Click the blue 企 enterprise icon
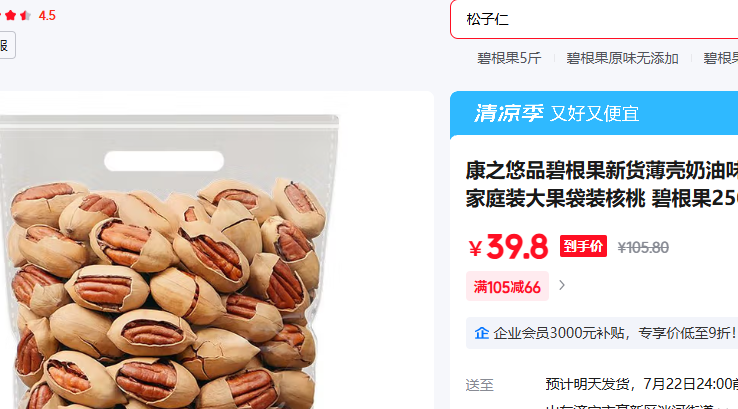This screenshot has height=409, width=738. coord(481,333)
